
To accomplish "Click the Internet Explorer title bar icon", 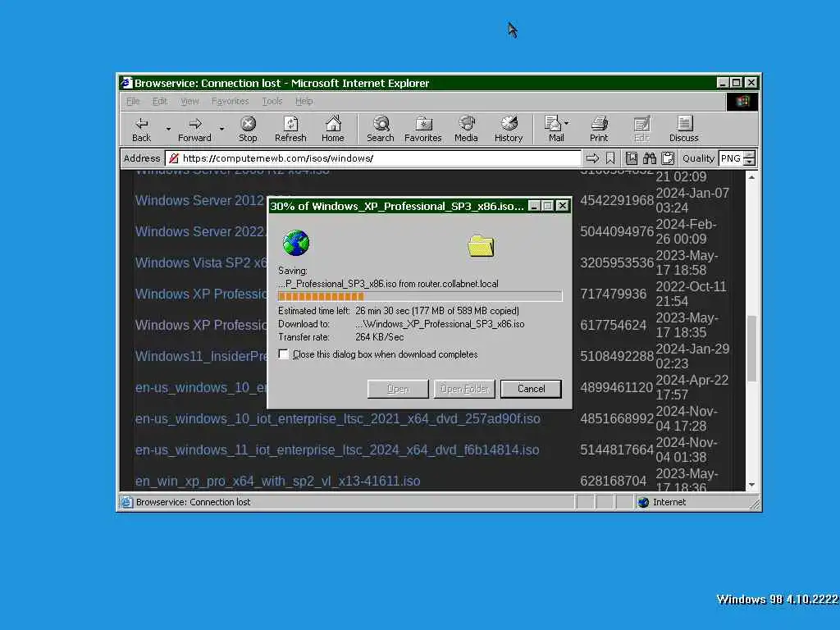I will point(126,83).
